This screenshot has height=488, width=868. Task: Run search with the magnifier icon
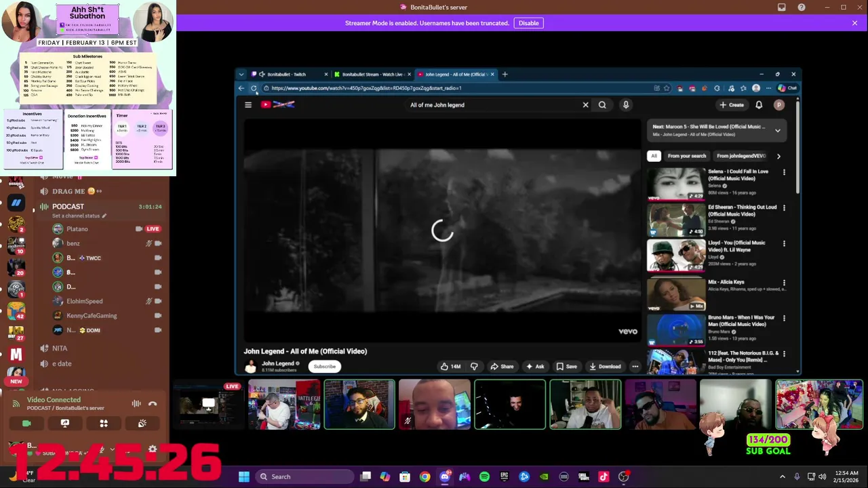tap(602, 105)
